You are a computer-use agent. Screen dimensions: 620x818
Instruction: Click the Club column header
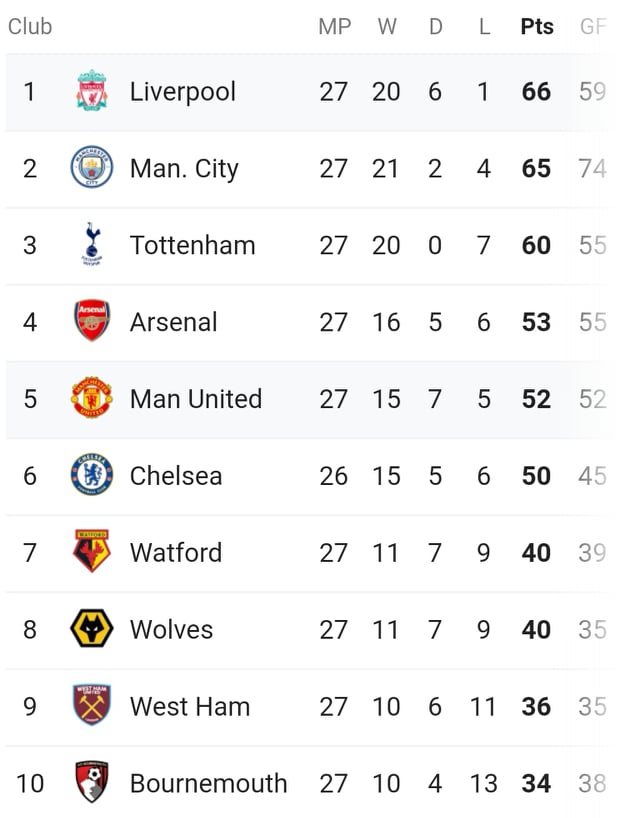30,27
